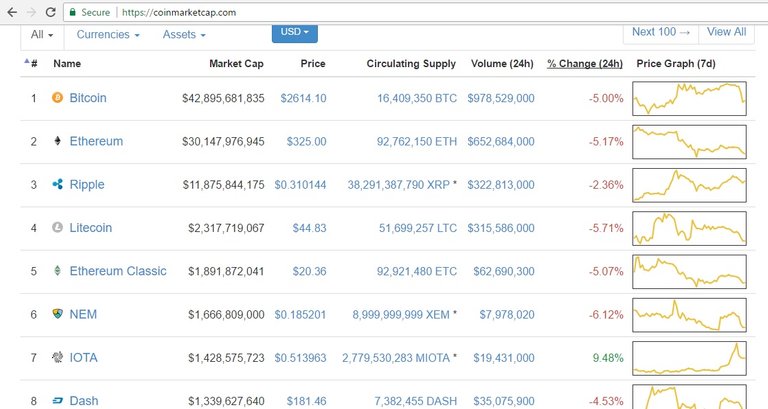Click the Ethereum logo icon

click(x=57, y=141)
